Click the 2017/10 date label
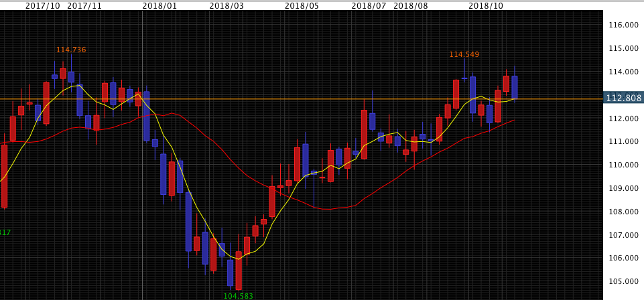The width and height of the screenshot is (644, 300). tap(44, 6)
